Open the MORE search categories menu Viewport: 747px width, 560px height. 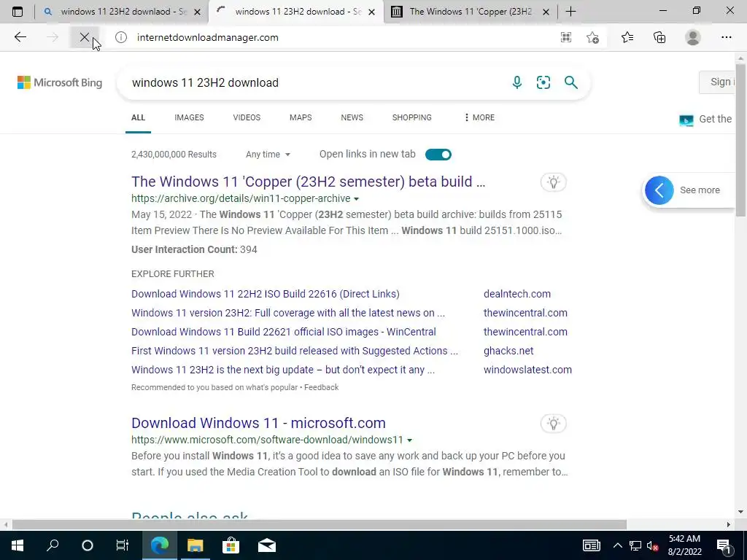[479, 117]
